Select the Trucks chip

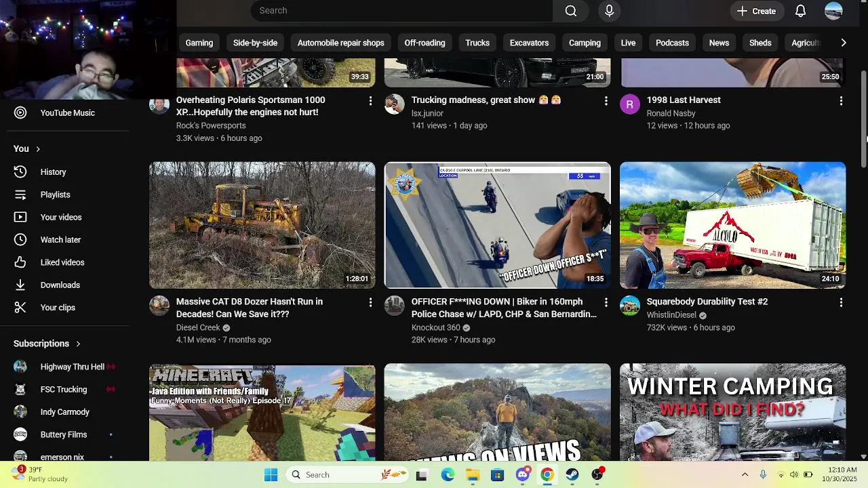(x=477, y=43)
